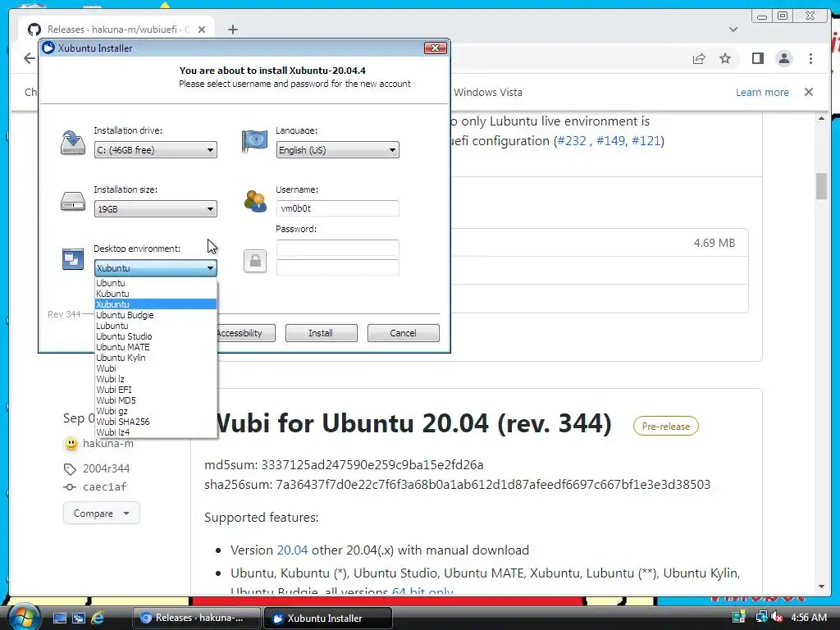Click the network tray icon
The width and height of the screenshot is (840, 630).
tap(762, 617)
